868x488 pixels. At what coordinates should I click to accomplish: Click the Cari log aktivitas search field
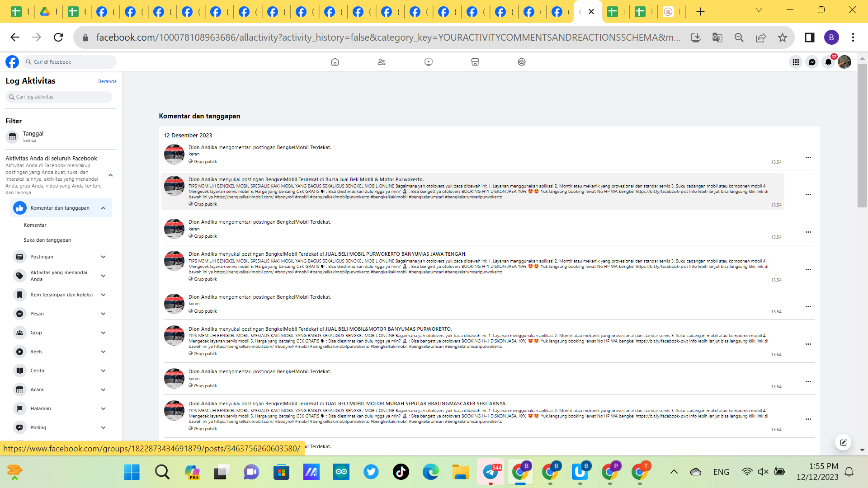point(59,97)
